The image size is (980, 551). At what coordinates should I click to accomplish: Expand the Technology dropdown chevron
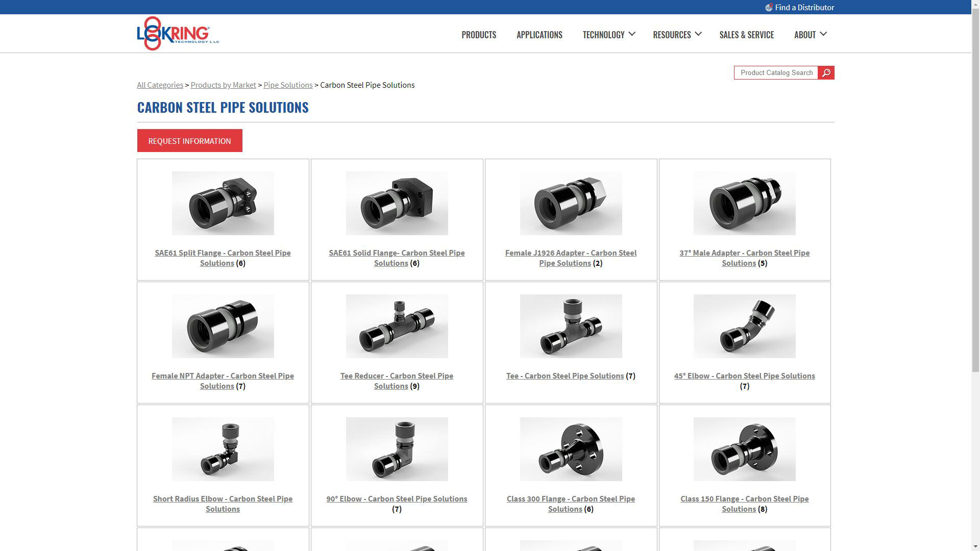[632, 34]
